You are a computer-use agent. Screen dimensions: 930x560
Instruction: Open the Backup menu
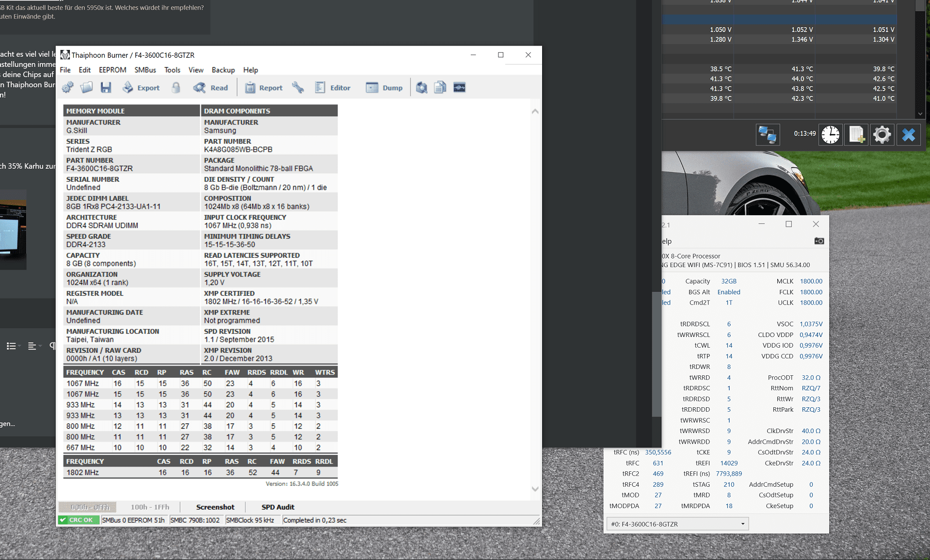[223, 70]
